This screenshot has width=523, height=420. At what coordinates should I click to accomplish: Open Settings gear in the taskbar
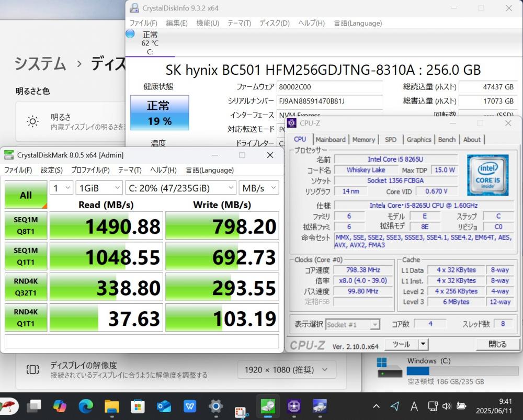click(216, 406)
